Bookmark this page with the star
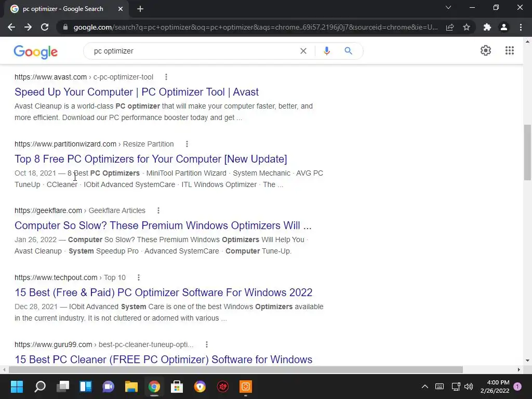 point(467,27)
